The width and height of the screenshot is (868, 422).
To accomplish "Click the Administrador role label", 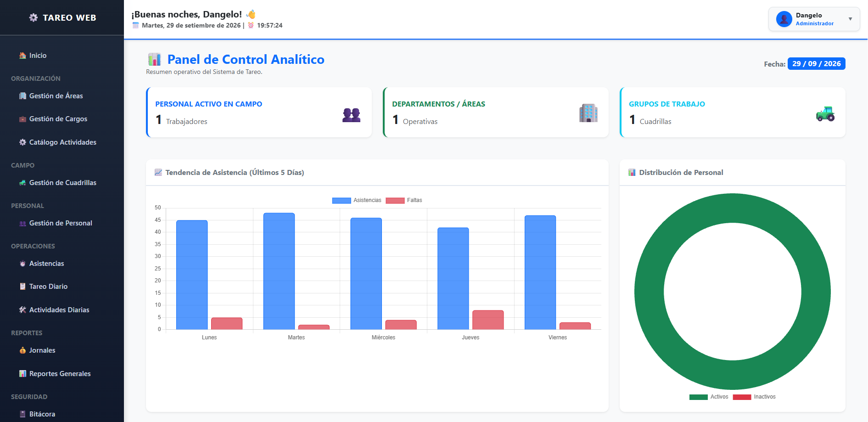I will pyautogui.click(x=815, y=23).
